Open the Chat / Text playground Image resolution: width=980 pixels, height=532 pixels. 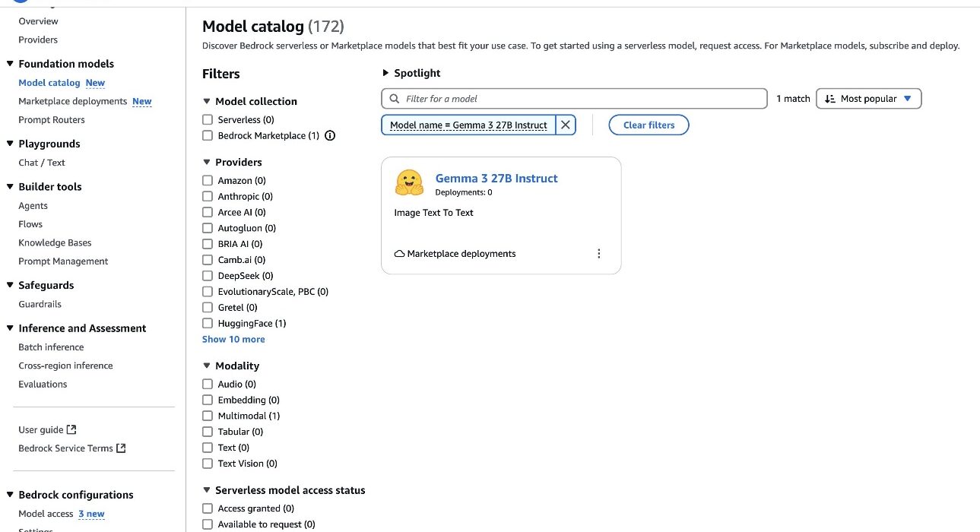tap(42, 163)
